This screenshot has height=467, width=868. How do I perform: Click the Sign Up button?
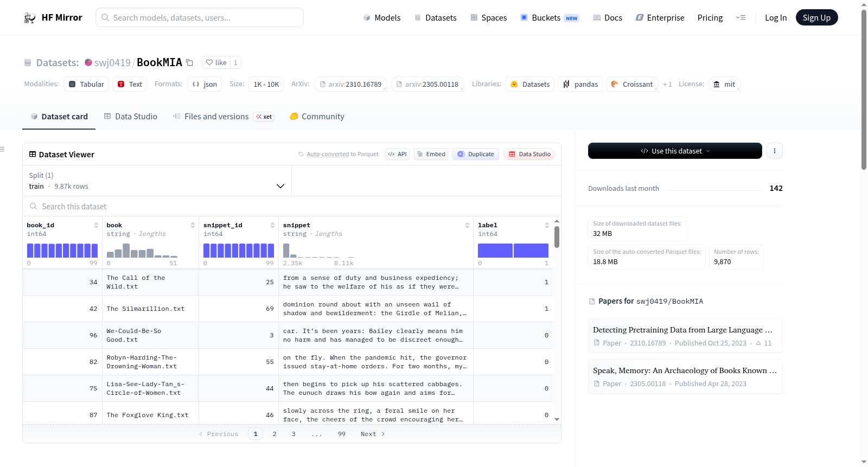816,18
